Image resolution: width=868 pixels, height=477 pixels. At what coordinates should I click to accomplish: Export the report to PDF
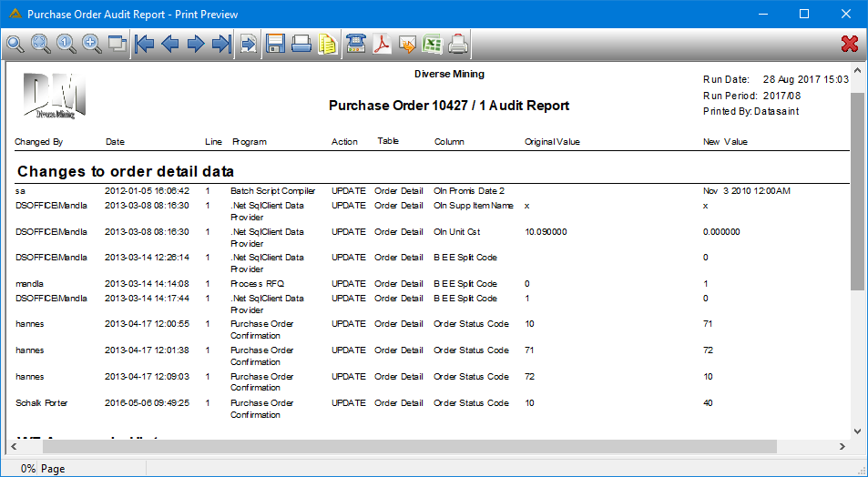[382, 45]
